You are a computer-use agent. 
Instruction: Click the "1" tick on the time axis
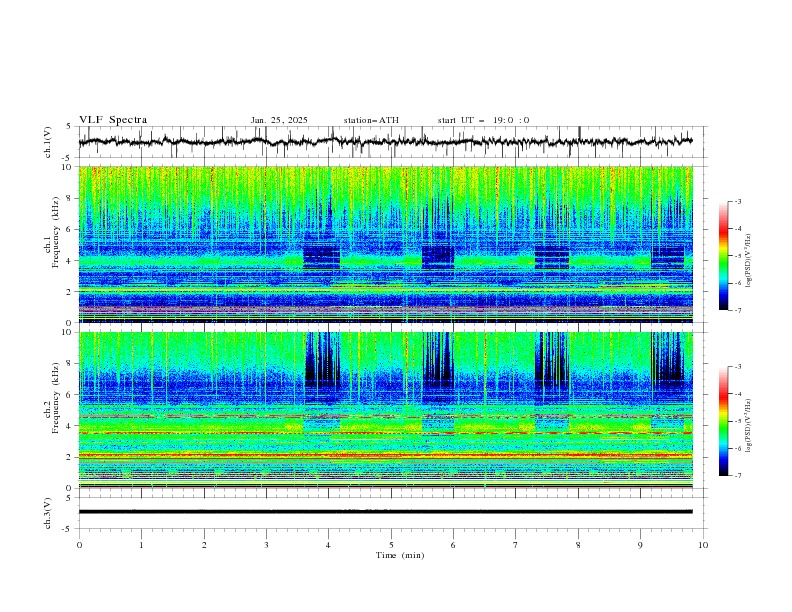(x=141, y=545)
